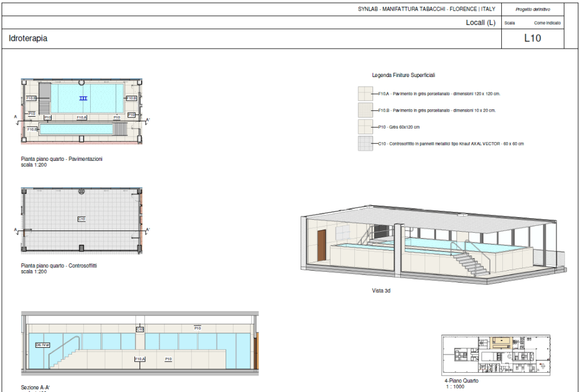580x392 pixels.
Task: Select the Idroterapia sheet title
Action: click(28, 39)
